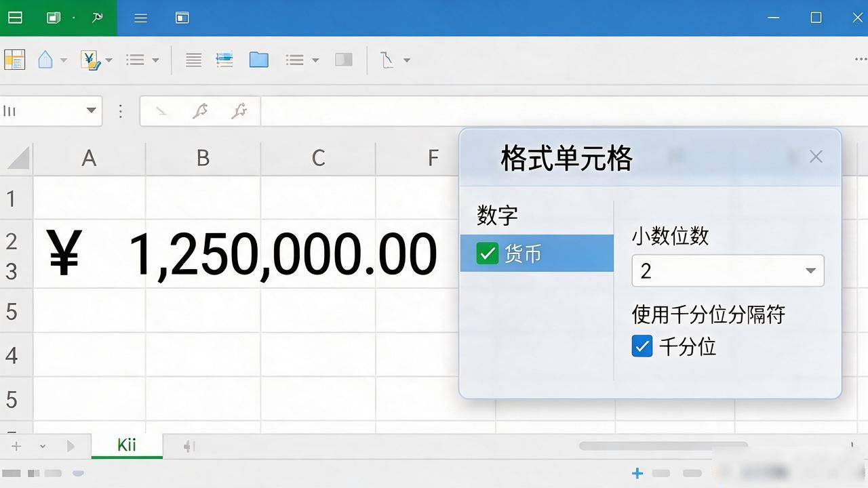Click the grid icon in the title bar
The image size is (868, 488).
point(14,18)
